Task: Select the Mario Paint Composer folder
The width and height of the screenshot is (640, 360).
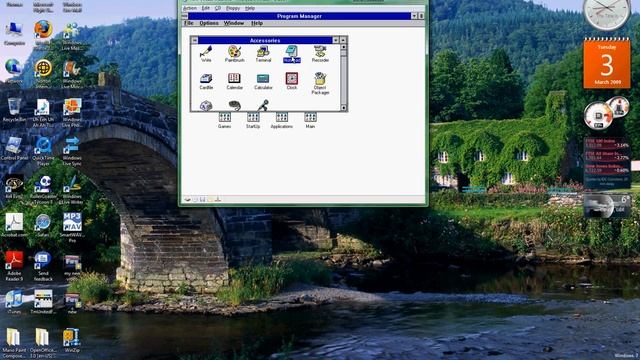Action: coord(14,343)
